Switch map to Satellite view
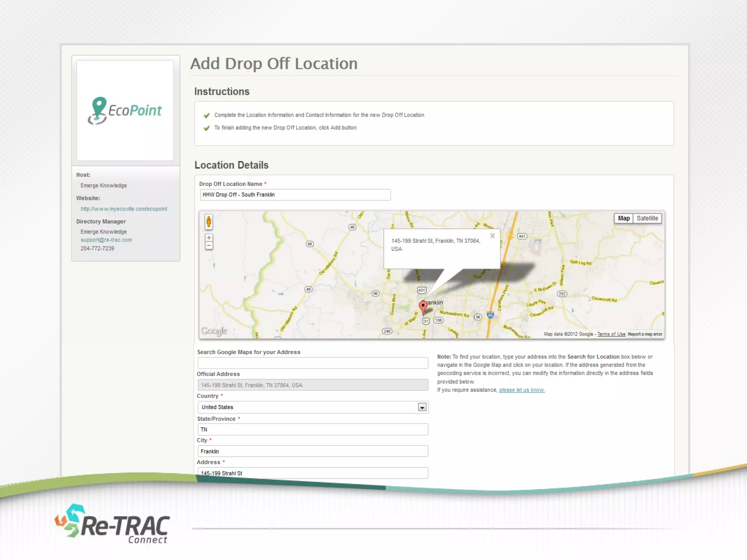The height and width of the screenshot is (560, 747). tap(647, 218)
